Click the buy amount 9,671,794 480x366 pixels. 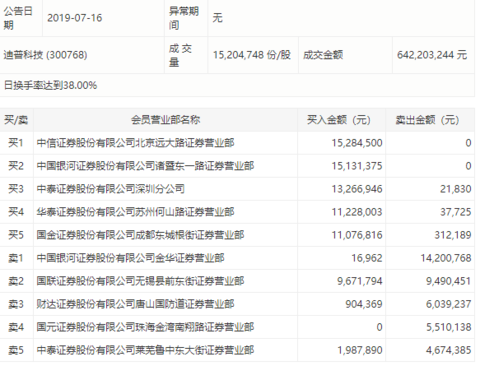click(x=359, y=281)
